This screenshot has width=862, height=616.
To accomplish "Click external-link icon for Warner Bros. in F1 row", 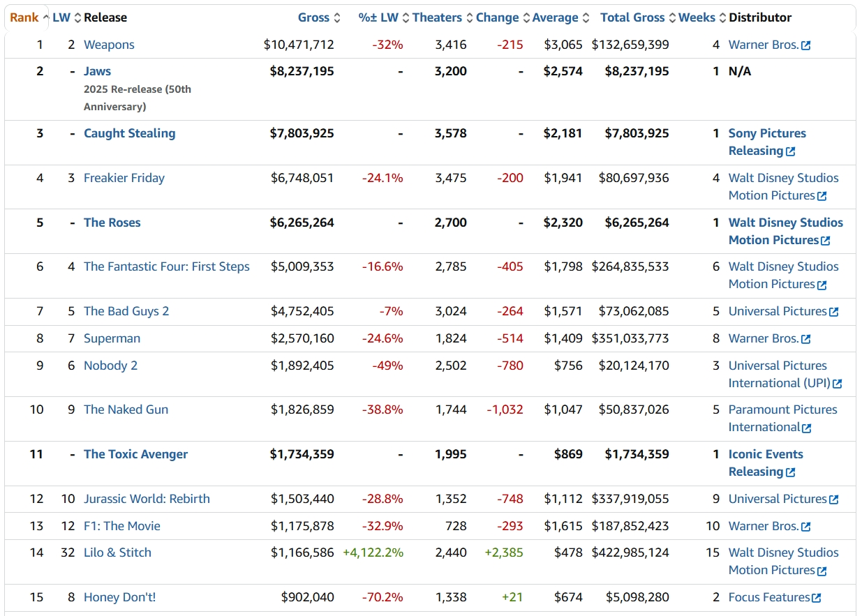I will point(806,527).
